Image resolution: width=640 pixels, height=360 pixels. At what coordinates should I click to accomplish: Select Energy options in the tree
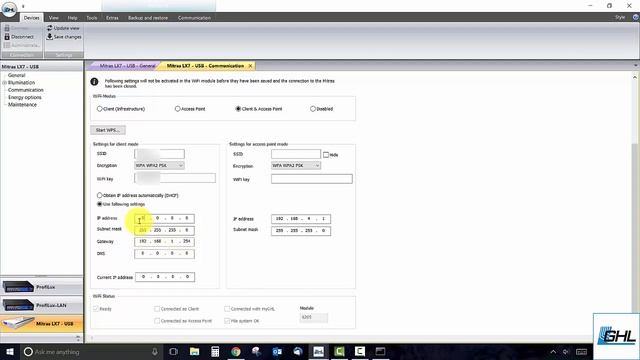(x=25, y=98)
